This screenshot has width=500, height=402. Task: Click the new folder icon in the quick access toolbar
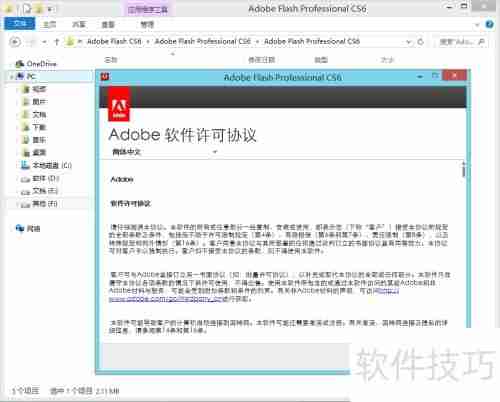point(39,9)
